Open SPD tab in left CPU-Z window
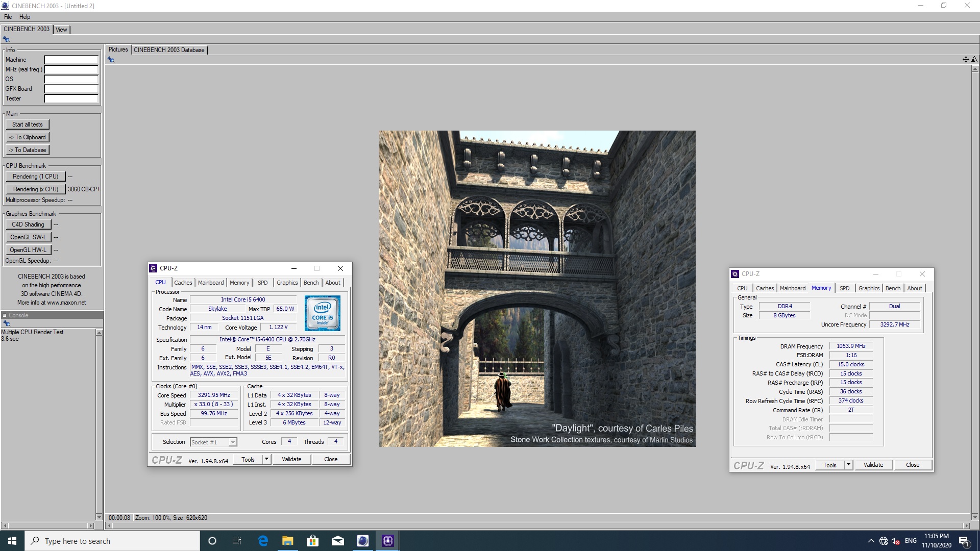Image resolution: width=980 pixels, height=551 pixels. tap(263, 283)
